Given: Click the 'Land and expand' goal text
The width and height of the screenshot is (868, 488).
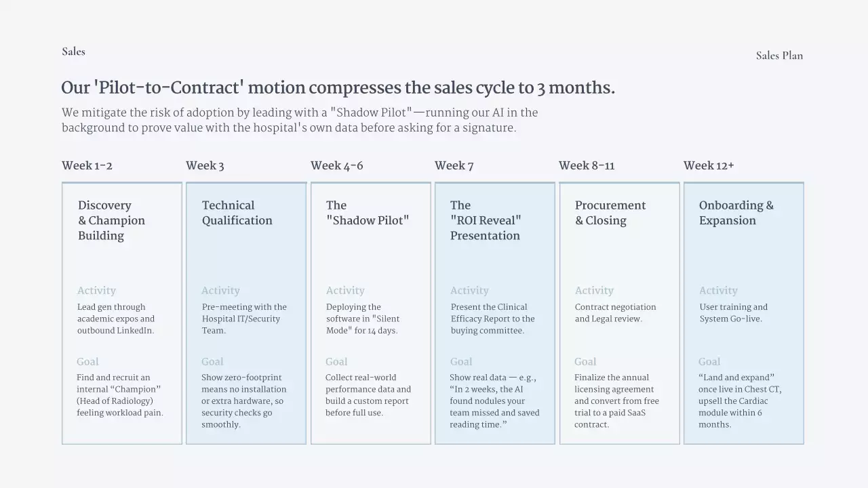Looking at the screenshot, I should click(739, 401).
